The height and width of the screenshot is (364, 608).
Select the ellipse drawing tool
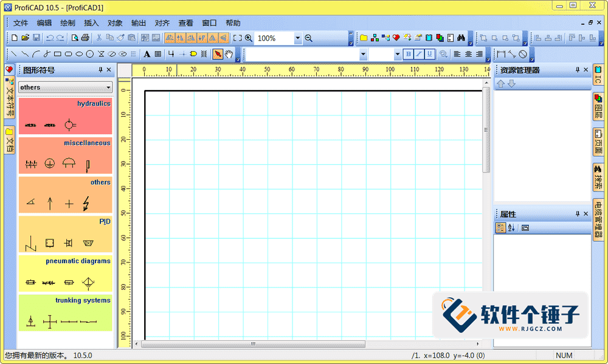pos(79,53)
